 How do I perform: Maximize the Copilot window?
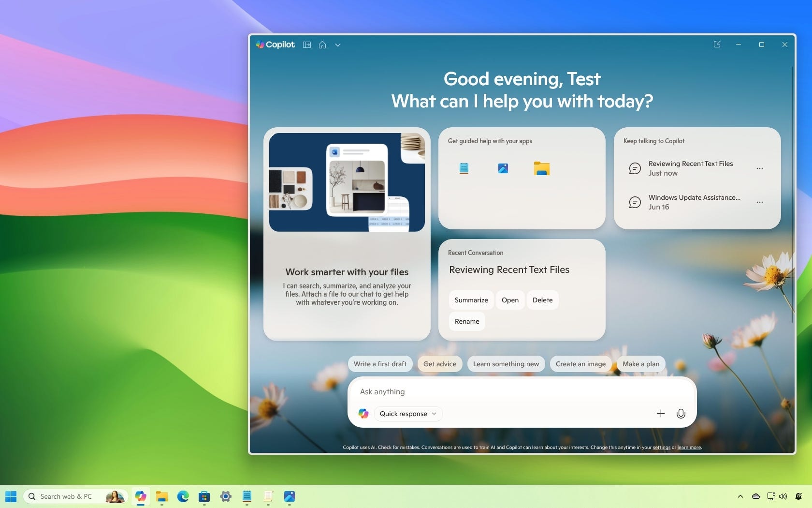point(762,45)
